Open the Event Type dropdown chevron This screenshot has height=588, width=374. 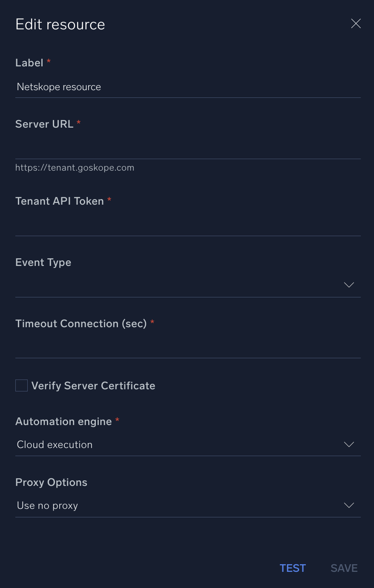click(348, 285)
